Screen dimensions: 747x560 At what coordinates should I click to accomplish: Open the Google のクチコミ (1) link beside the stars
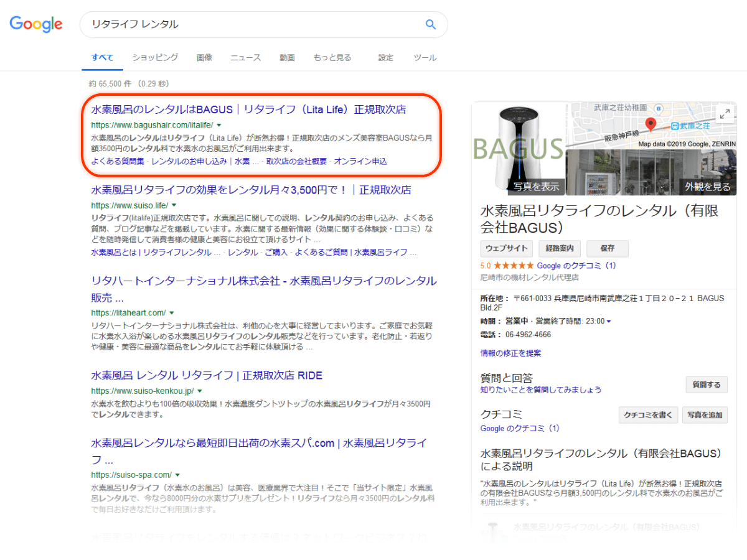(576, 266)
